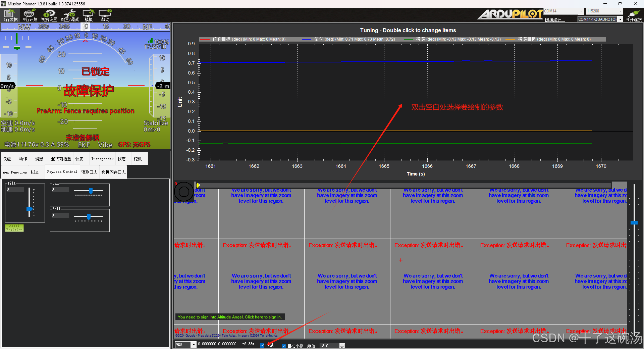Click the Roll value input field
644x349 pixels.
(60, 215)
